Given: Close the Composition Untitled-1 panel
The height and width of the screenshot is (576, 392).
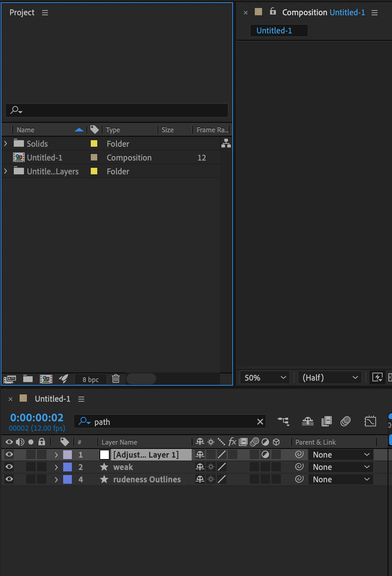Looking at the screenshot, I should pos(246,13).
